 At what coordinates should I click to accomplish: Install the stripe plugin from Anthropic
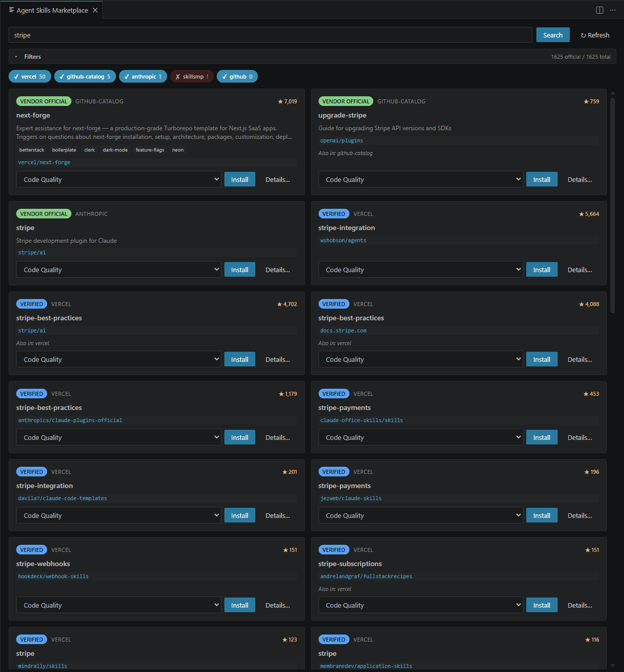click(x=240, y=269)
